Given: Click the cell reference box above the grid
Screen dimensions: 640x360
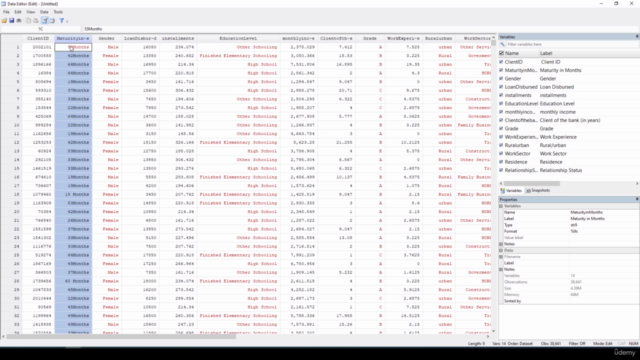Looking at the screenshot, I should point(40,29).
